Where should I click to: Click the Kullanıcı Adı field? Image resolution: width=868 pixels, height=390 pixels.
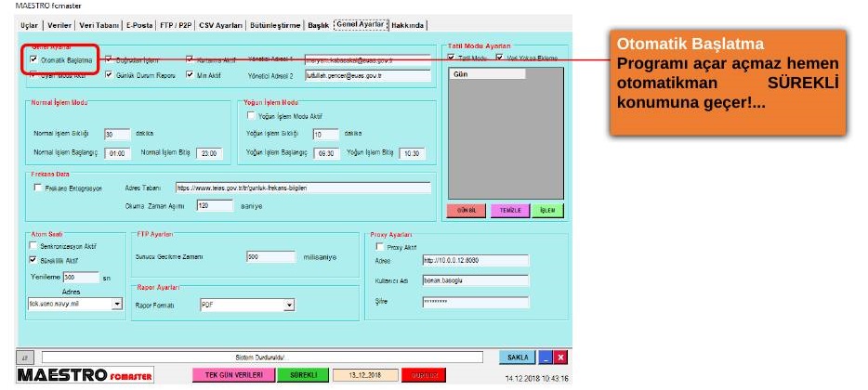(475, 280)
